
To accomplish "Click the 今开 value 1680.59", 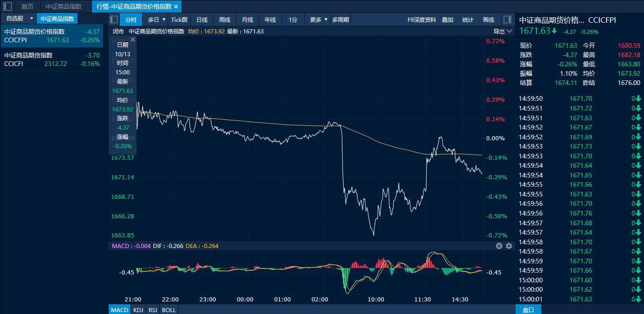I will click(629, 46).
